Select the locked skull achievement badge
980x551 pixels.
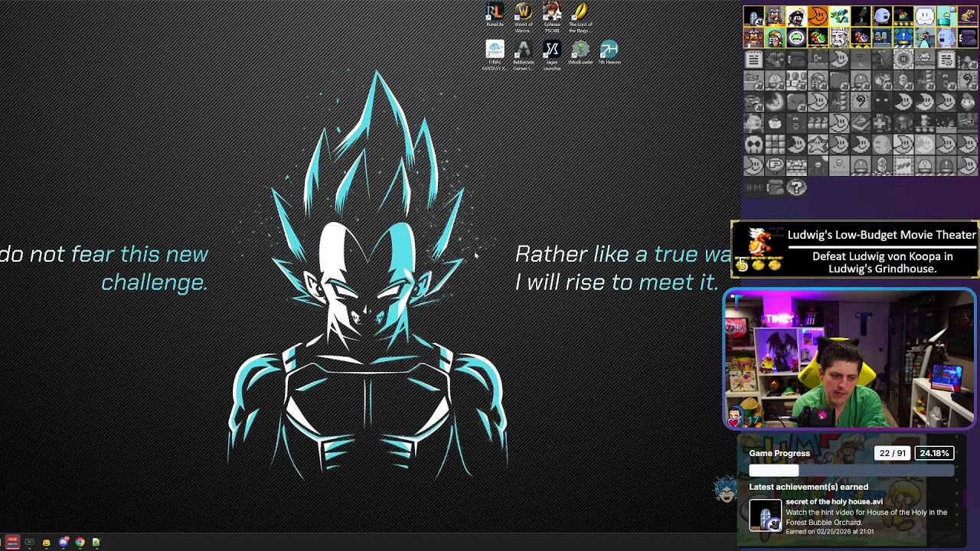click(754, 145)
